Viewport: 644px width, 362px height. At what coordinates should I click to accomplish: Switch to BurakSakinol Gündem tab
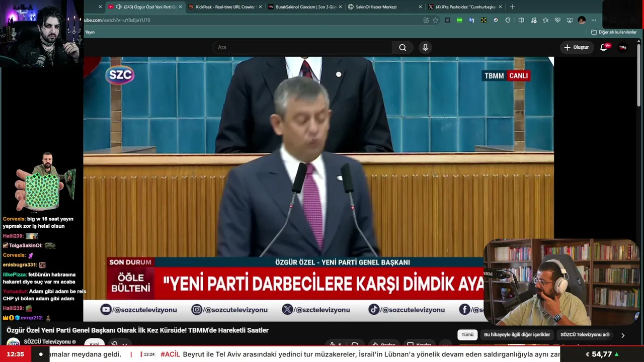(x=304, y=7)
